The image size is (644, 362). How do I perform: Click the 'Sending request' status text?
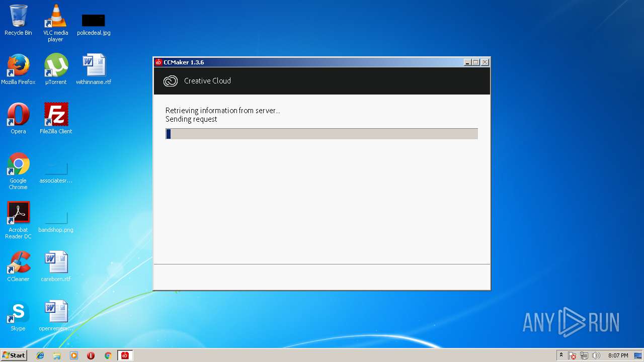pyautogui.click(x=191, y=119)
